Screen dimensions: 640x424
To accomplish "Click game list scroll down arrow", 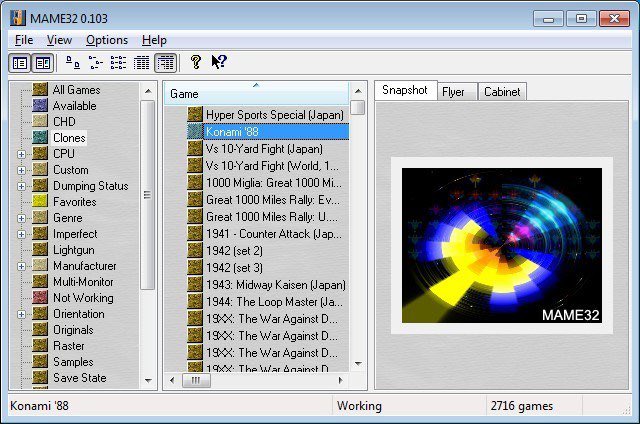I will tap(358, 363).
